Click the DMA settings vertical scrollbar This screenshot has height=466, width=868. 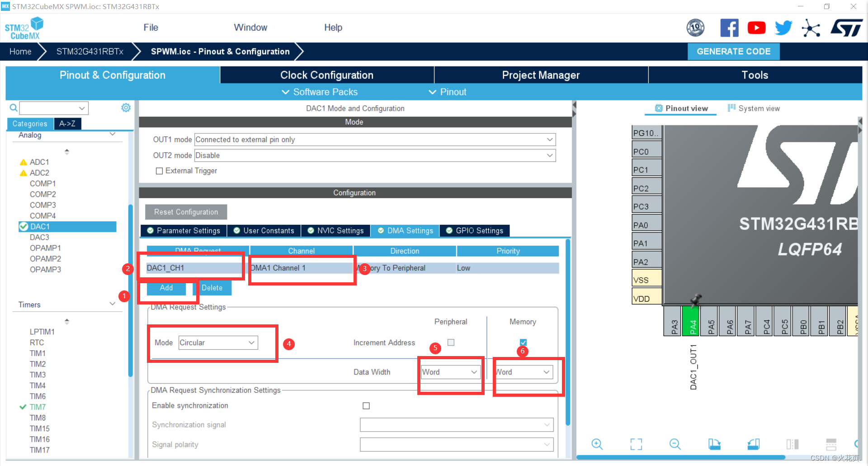(568, 333)
